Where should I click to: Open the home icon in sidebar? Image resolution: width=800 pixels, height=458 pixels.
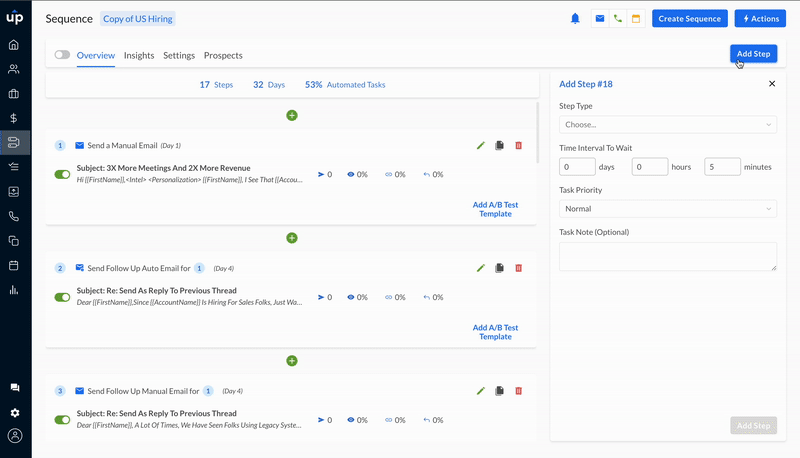coord(14,45)
